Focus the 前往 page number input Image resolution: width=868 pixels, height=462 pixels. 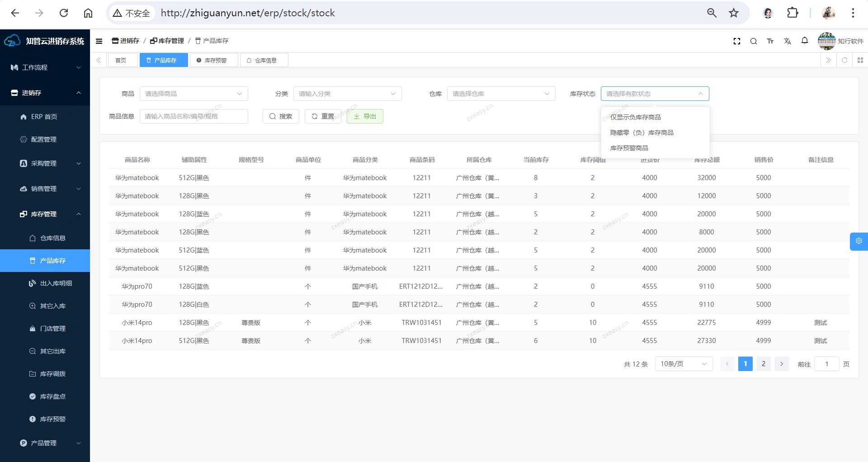click(x=826, y=364)
